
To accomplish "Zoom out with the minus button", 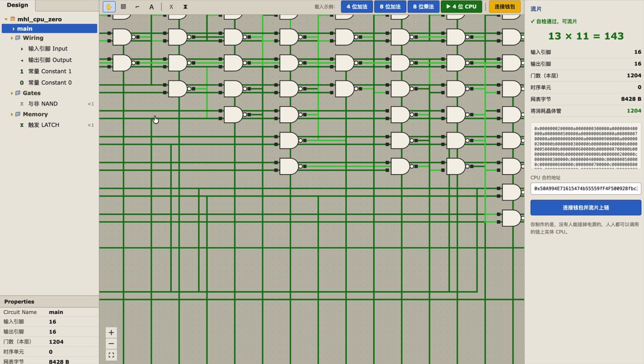I will 111,344.
